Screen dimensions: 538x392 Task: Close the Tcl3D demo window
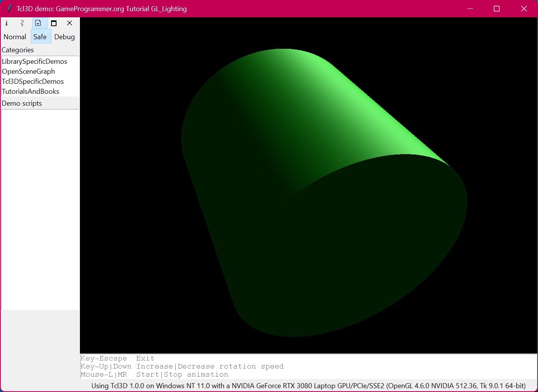[524, 8]
